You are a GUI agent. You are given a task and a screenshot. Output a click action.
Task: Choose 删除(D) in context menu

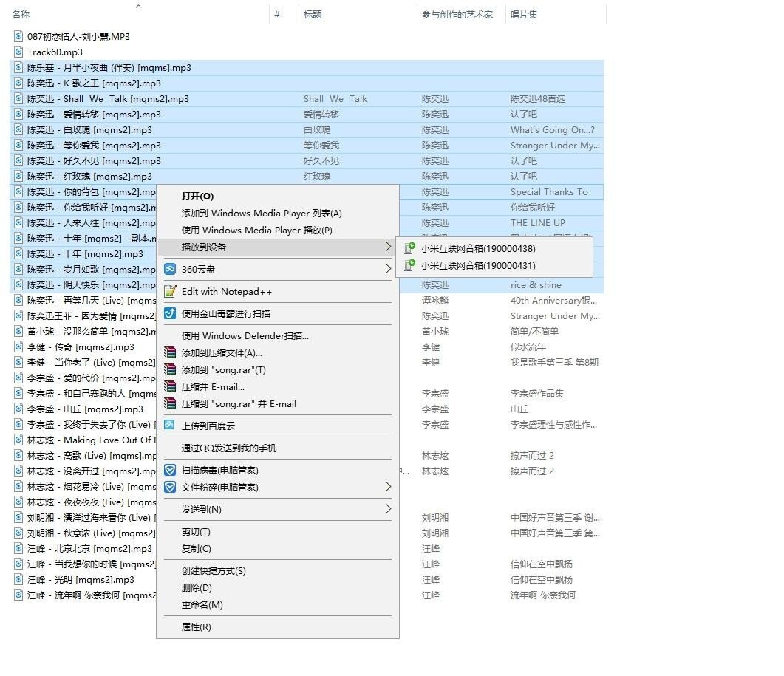pos(197,587)
